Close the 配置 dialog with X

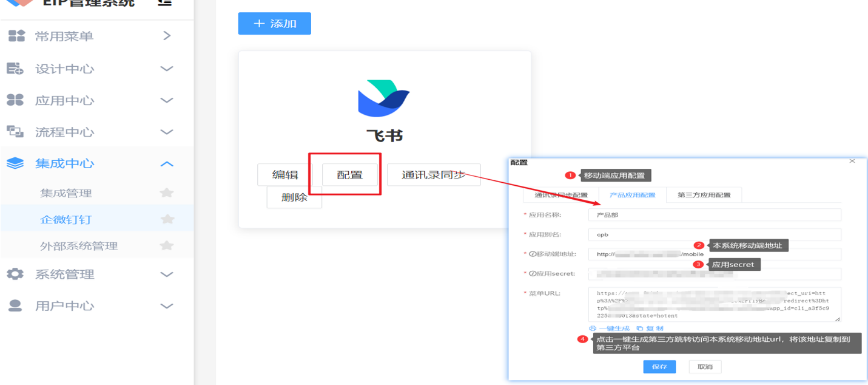coord(852,161)
